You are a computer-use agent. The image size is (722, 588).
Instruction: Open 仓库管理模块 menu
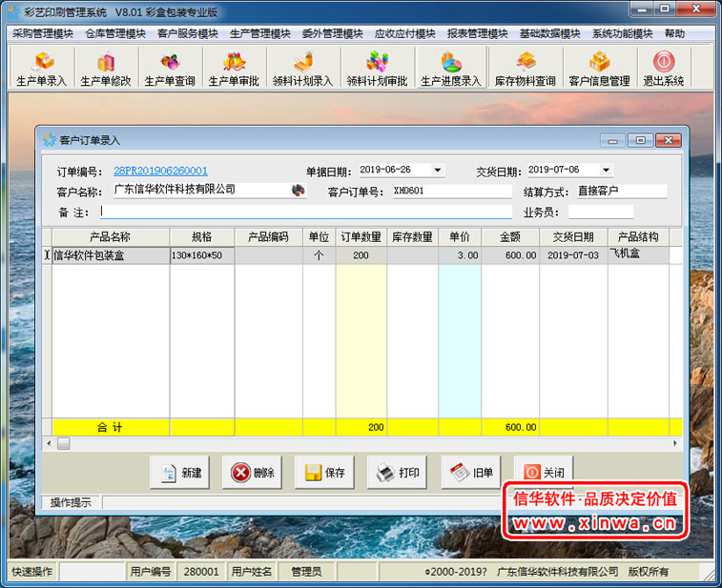coord(115,33)
